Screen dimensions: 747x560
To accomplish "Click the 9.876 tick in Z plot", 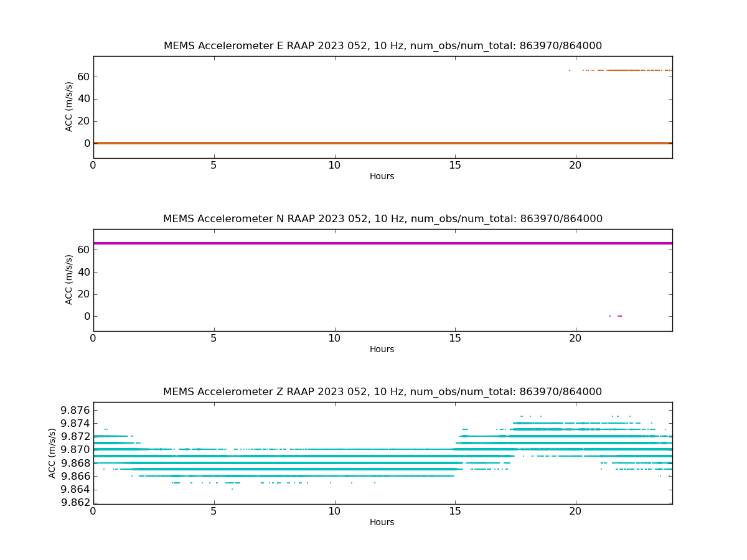I will tap(75, 410).
